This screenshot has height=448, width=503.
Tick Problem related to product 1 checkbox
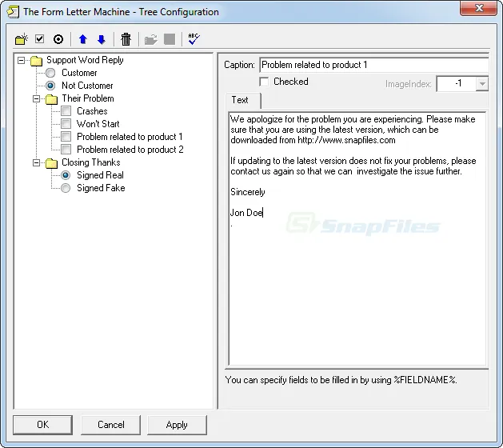(x=66, y=137)
